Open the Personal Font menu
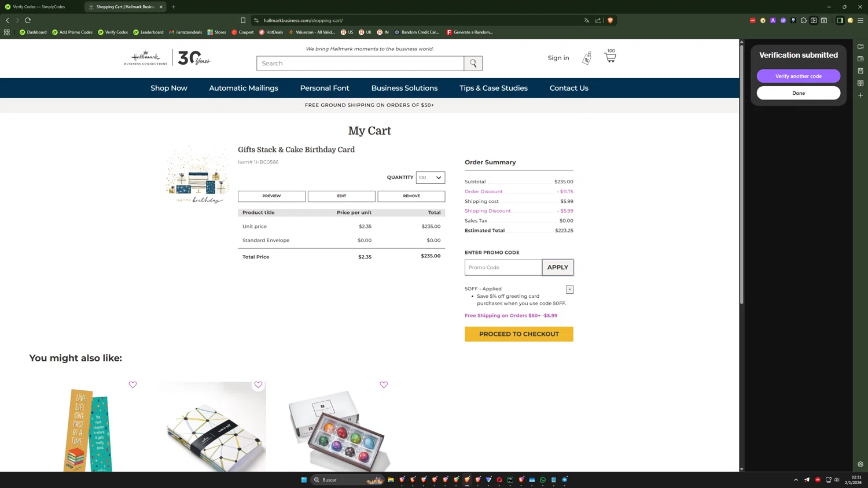 coord(325,88)
